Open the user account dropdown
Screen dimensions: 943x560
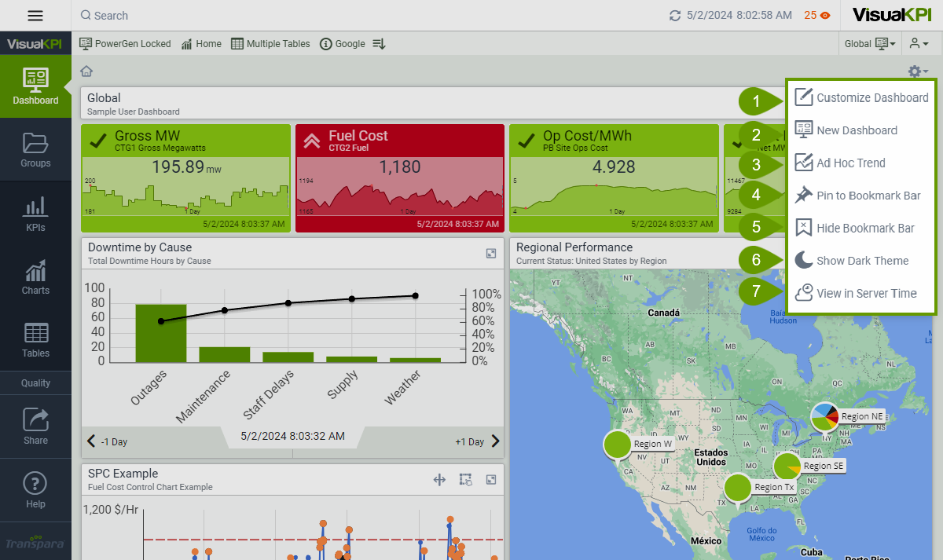pyautogui.click(x=919, y=44)
